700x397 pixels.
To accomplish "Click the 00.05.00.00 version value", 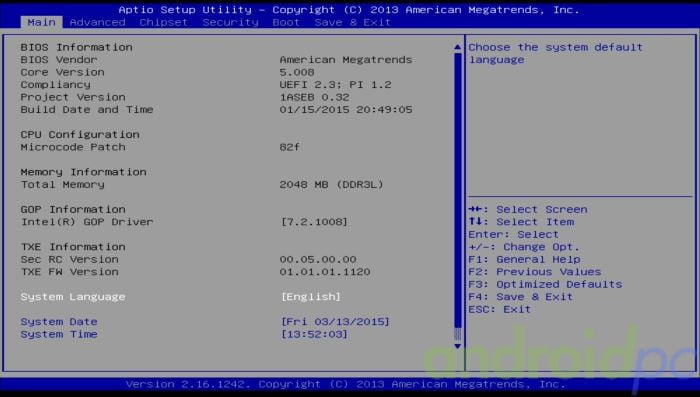I will click(318, 259).
